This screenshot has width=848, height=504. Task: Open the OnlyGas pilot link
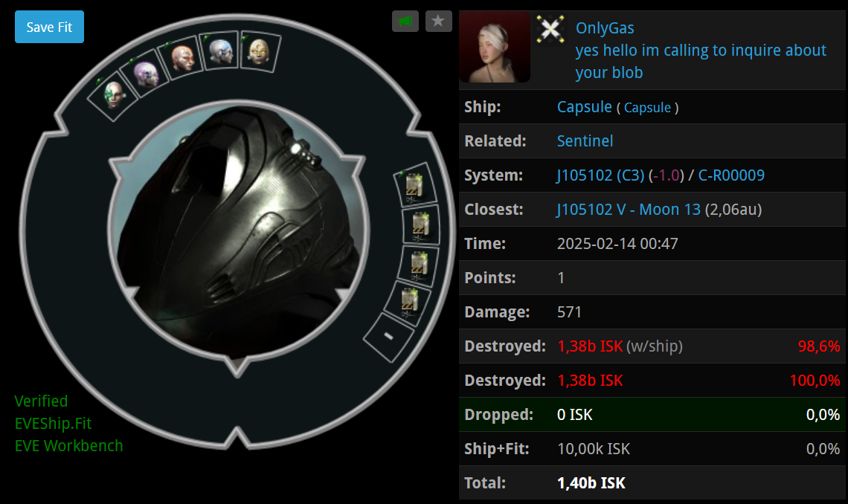click(x=605, y=28)
